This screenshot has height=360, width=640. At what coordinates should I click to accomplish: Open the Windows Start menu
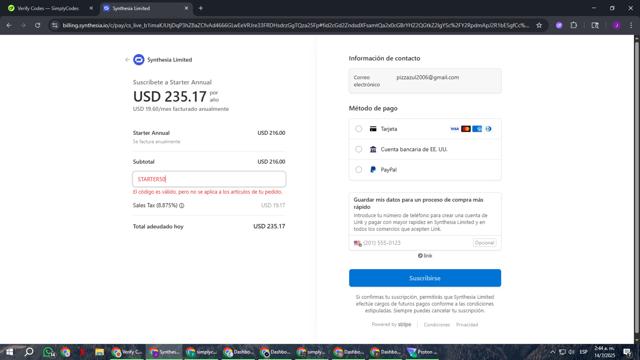point(9,352)
